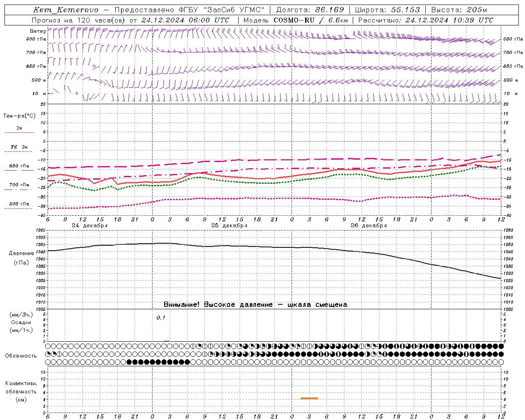The height and width of the screenshot is (420, 525).
Task: Click the Ветер wind panel label
Action: point(38,31)
